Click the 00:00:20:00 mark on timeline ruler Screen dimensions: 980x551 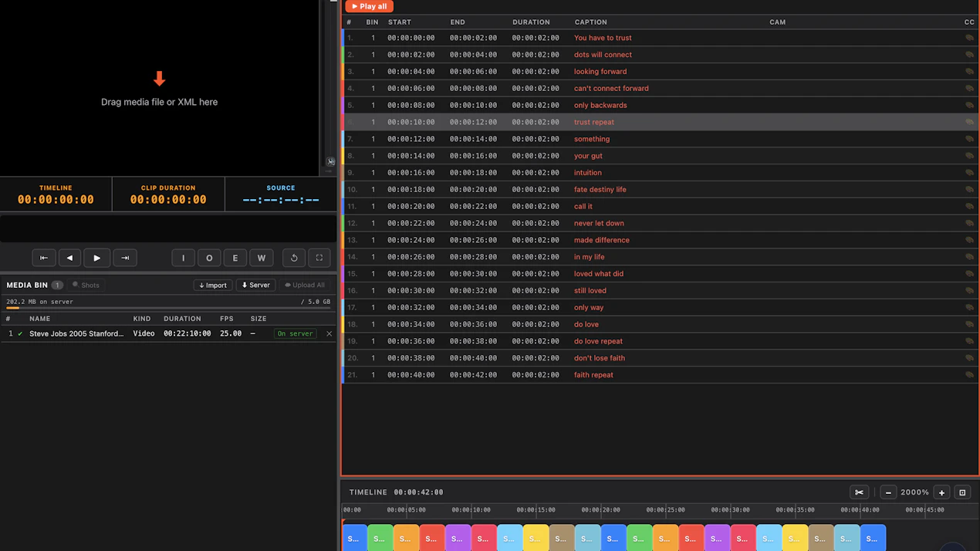coord(600,510)
